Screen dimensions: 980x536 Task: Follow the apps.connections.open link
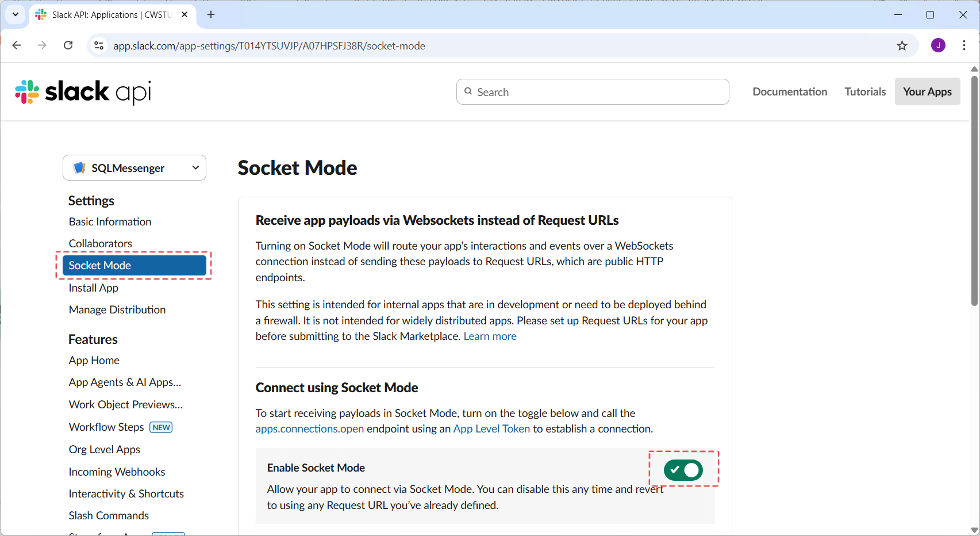coord(309,429)
